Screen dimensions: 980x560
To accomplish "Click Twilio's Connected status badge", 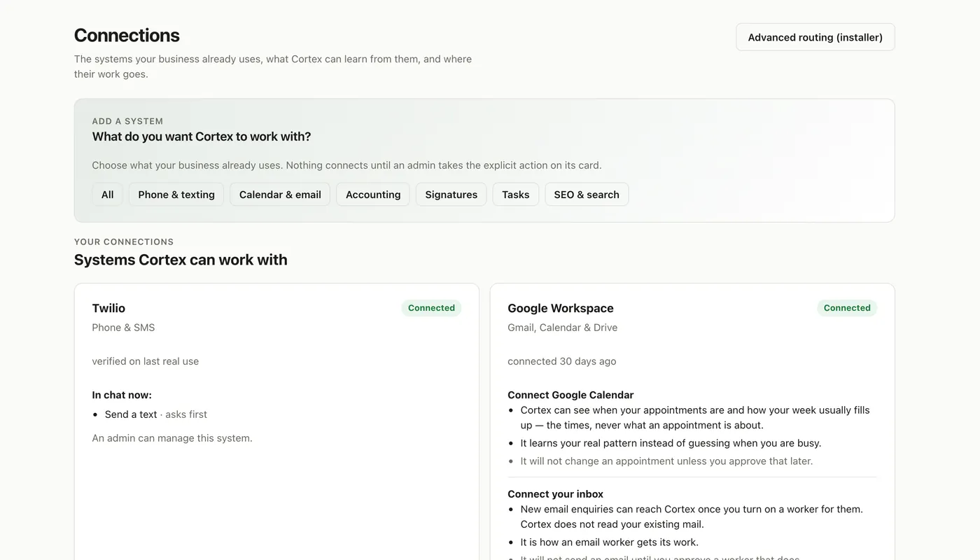I will [x=431, y=308].
